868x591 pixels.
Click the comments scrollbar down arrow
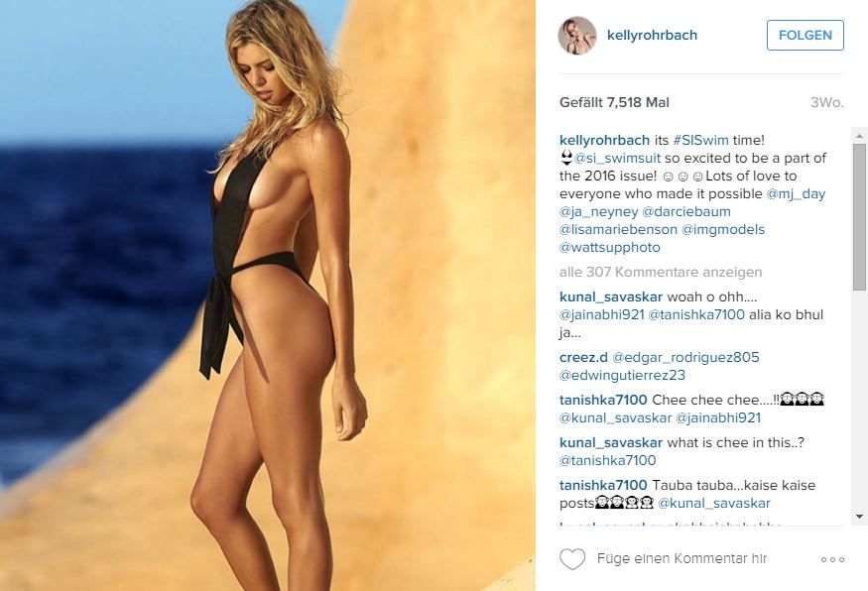859,517
